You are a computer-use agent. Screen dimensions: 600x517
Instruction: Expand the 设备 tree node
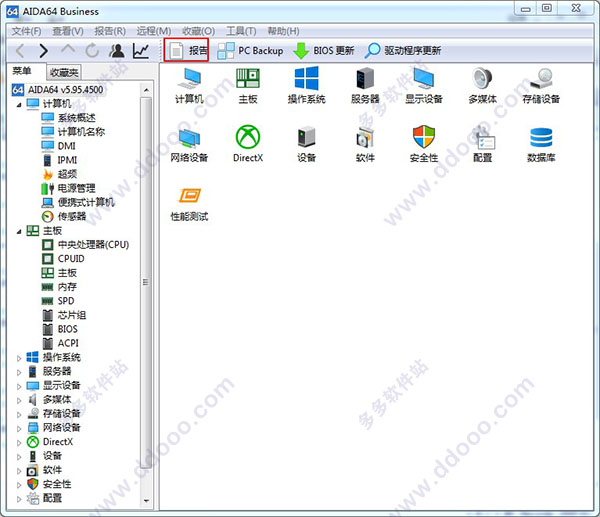click(x=19, y=457)
